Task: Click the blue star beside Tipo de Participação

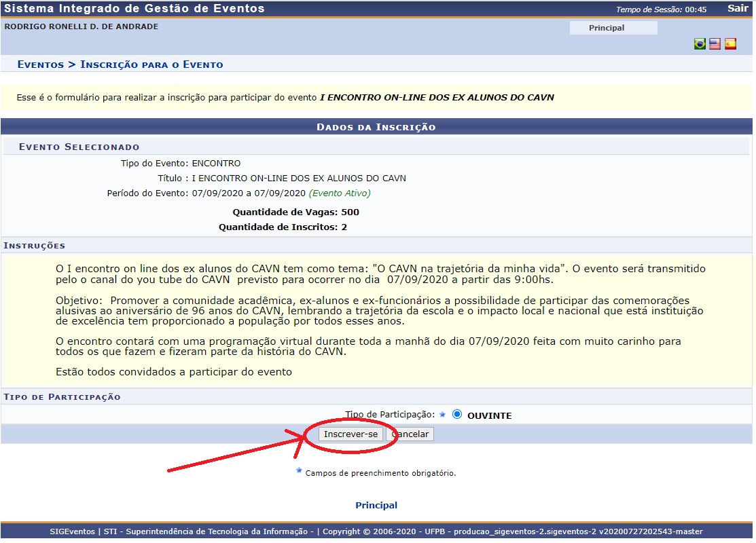Action: 443,414
